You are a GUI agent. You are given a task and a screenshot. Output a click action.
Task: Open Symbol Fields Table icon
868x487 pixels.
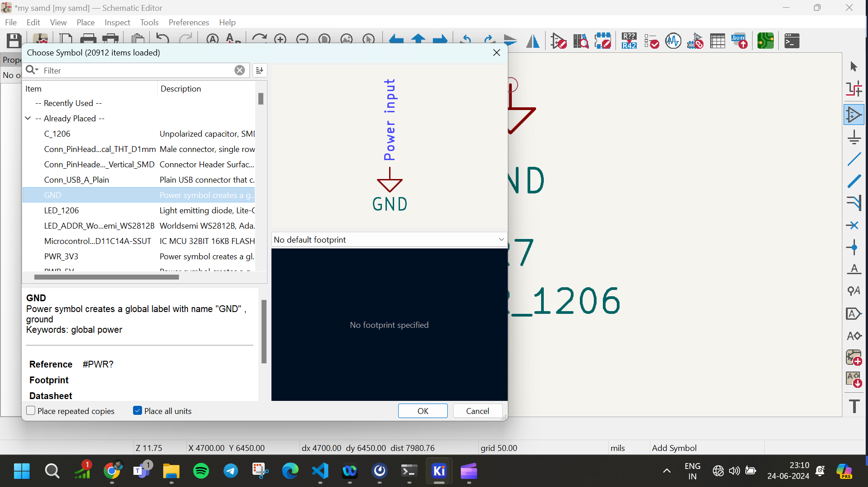[717, 41]
